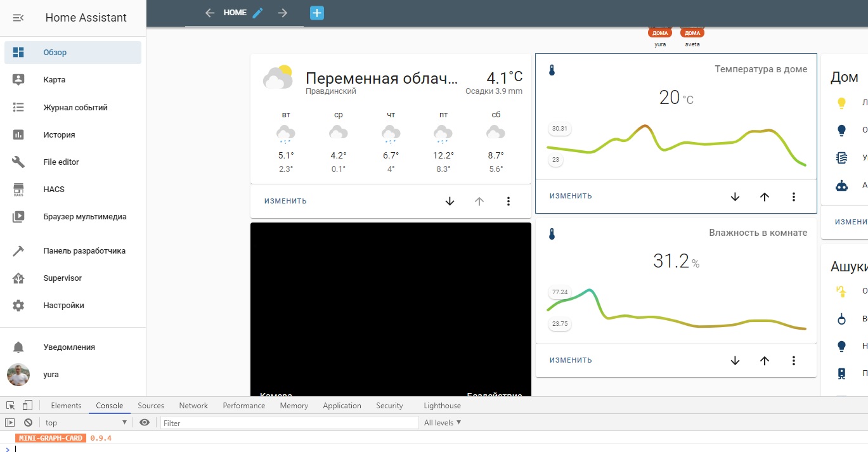
Task: Open the camera card preview
Action: [x=391, y=309]
